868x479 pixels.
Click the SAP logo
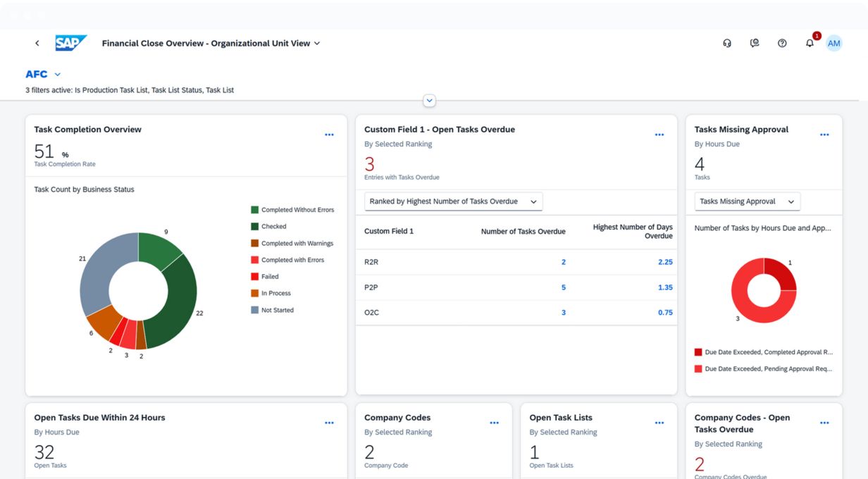pos(70,44)
